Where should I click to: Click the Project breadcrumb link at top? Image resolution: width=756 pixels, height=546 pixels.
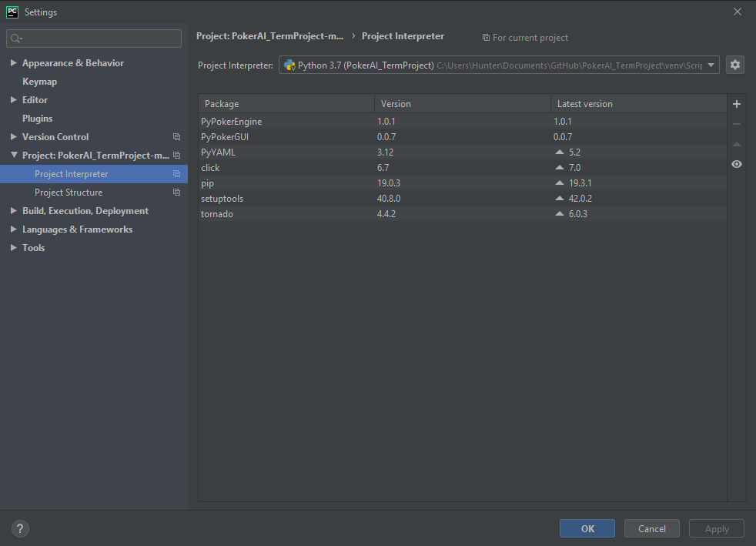pos(270,36)
